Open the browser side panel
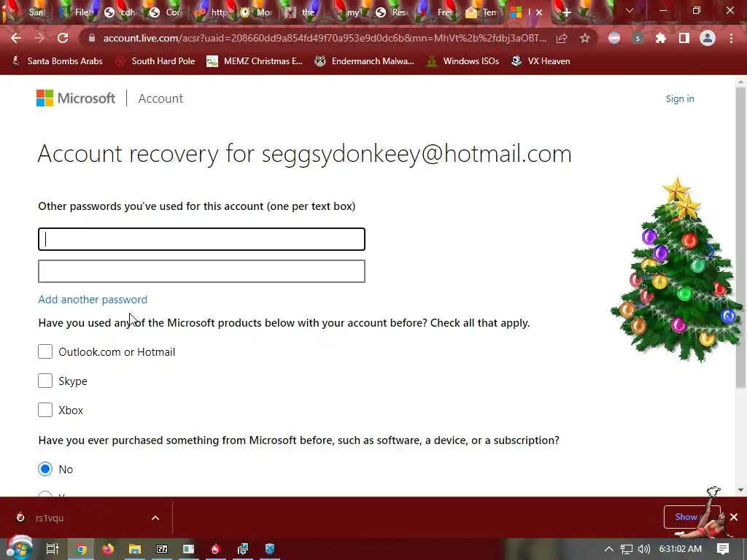 [684, 38]
